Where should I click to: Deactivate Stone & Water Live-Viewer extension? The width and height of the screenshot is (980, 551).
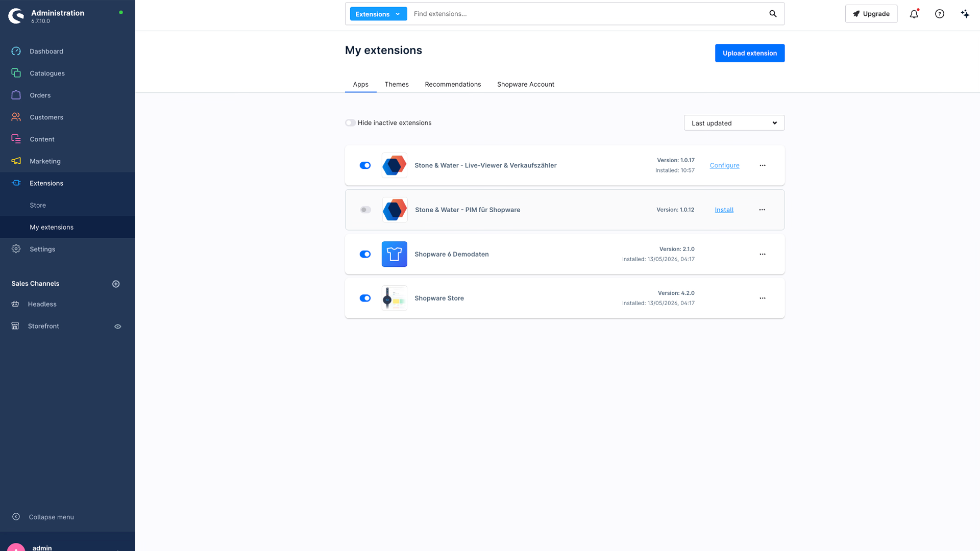[365, 165]
